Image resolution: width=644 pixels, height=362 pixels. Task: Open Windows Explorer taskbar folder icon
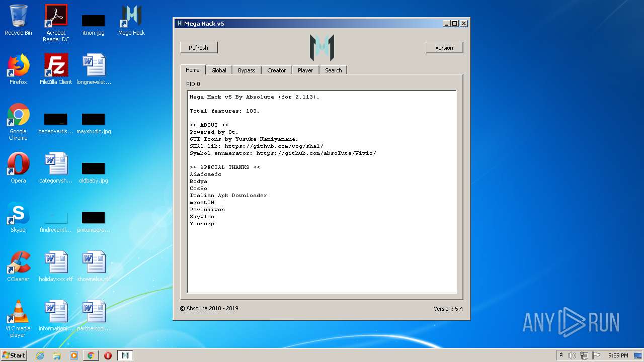[57, 355]
